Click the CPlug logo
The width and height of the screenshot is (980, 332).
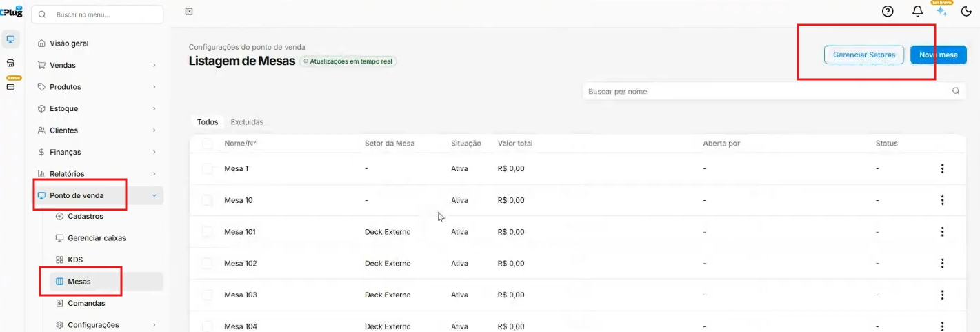(11, 11)
